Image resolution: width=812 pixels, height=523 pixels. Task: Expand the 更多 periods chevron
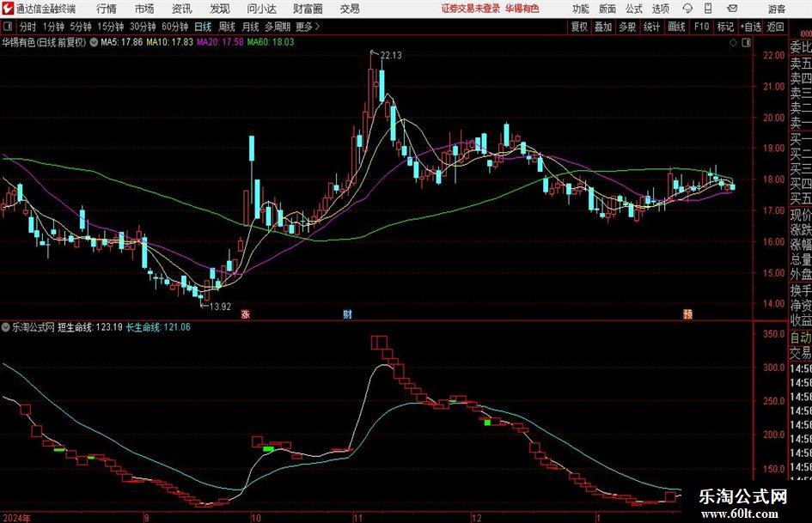(317, 27)
